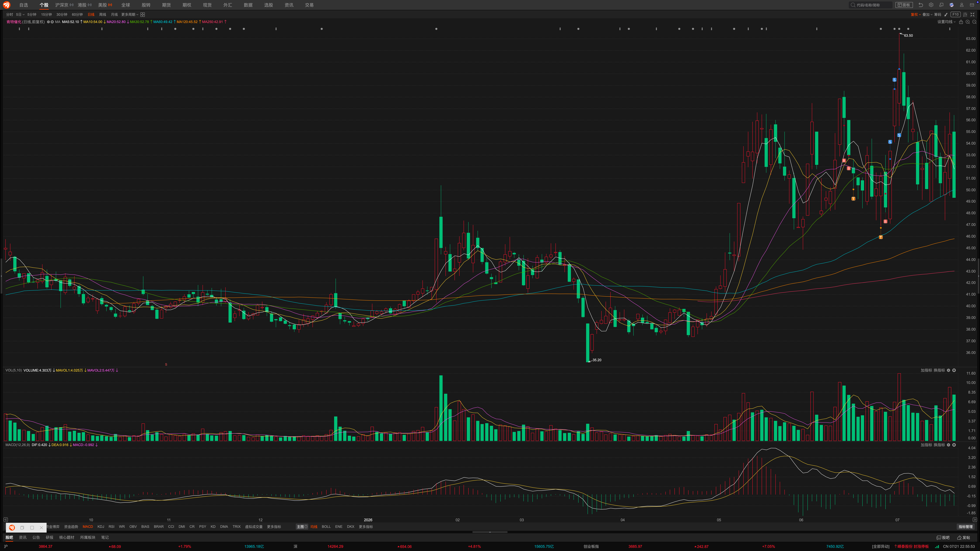Open the AI robot assistant avatar
This screenshot has height=551, width=980.
(x=951, y=5)
